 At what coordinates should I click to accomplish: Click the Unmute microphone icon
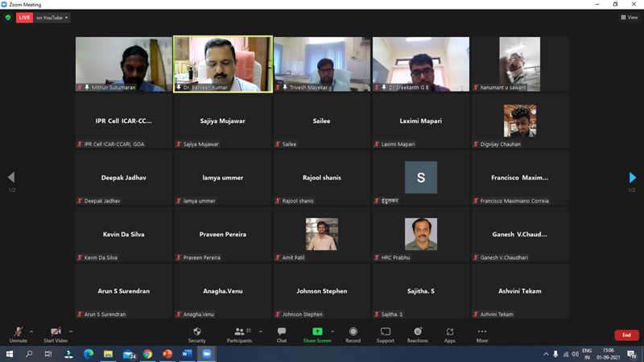(18, 331)
